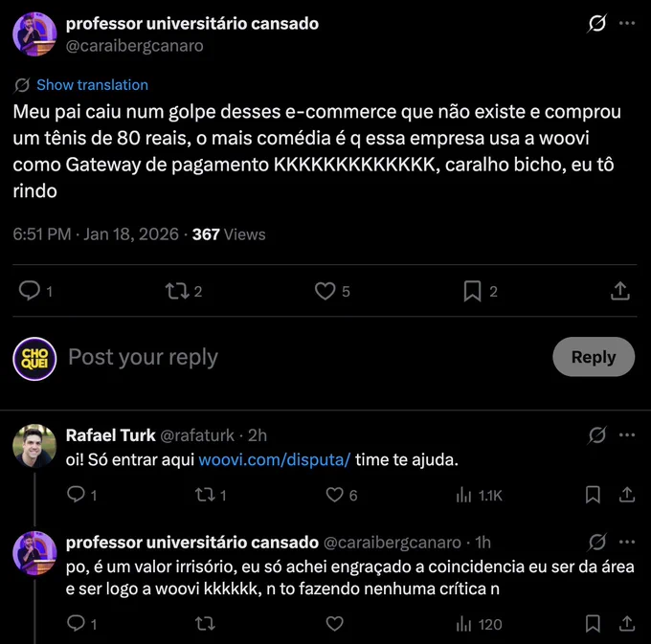Repost the last reply by caraibergcanaro

click(x=205, y=623)
